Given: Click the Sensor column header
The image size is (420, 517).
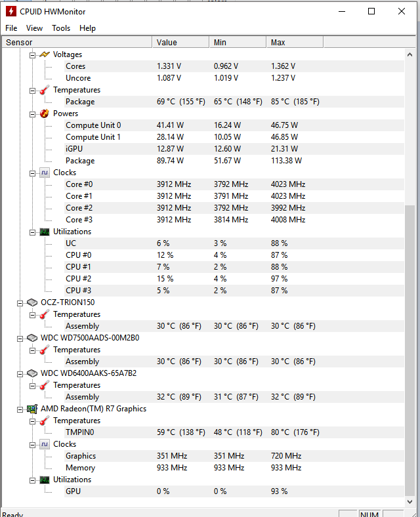Looking at the screenshot, I should [x=77, y=42].
